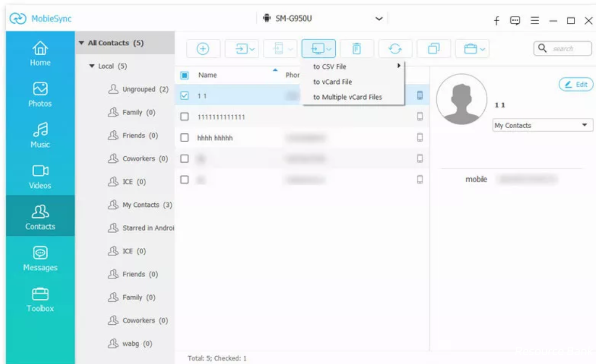Open the Music section in sidebar
Screen dimensions: 596x364
40,135
